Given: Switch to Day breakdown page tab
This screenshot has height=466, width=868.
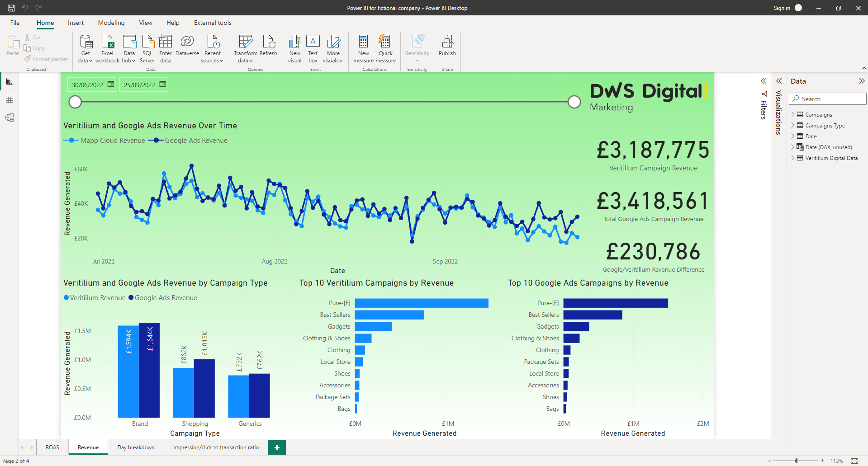Looking at the screenshot, I should click(x=136, y=447).
